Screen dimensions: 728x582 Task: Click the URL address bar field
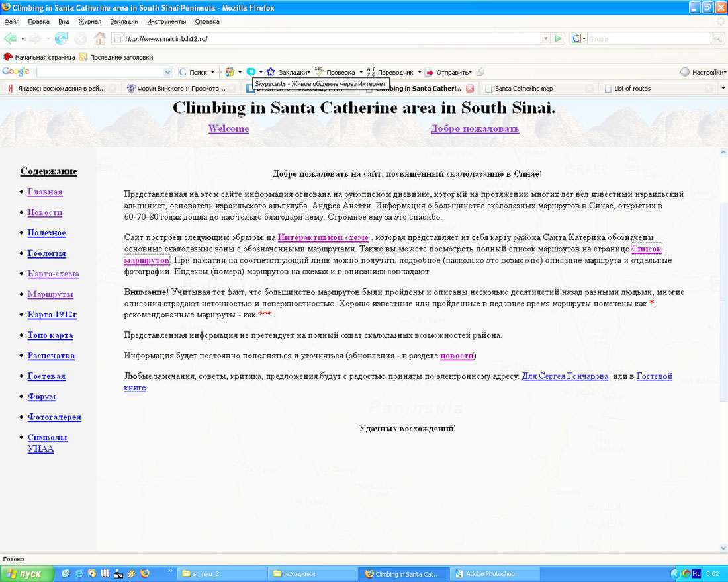tap(326, 38)
